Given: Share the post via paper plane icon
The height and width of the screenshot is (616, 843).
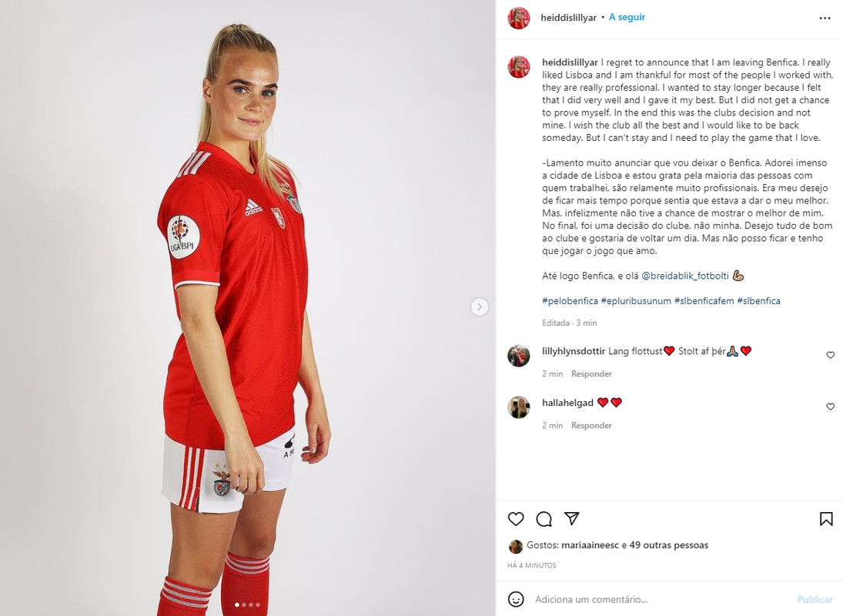Looking at the screenshot, I should [571, 518].
